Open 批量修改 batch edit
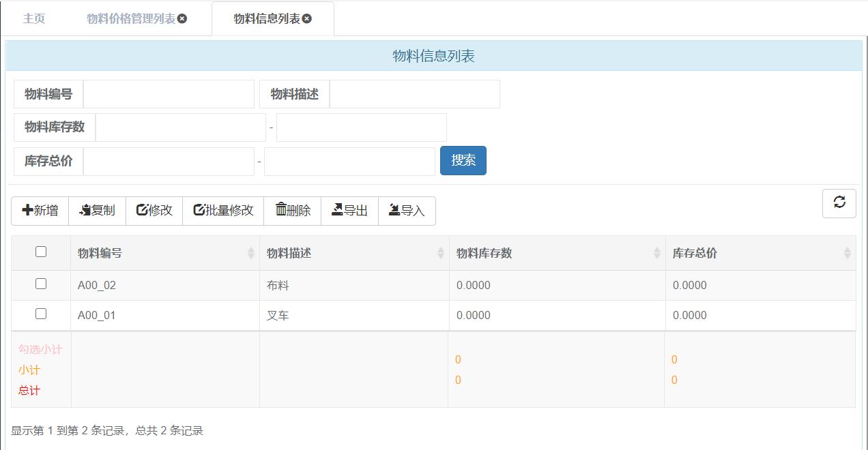The height and width of the screenshot is (450, 868). tap(223, 211)
